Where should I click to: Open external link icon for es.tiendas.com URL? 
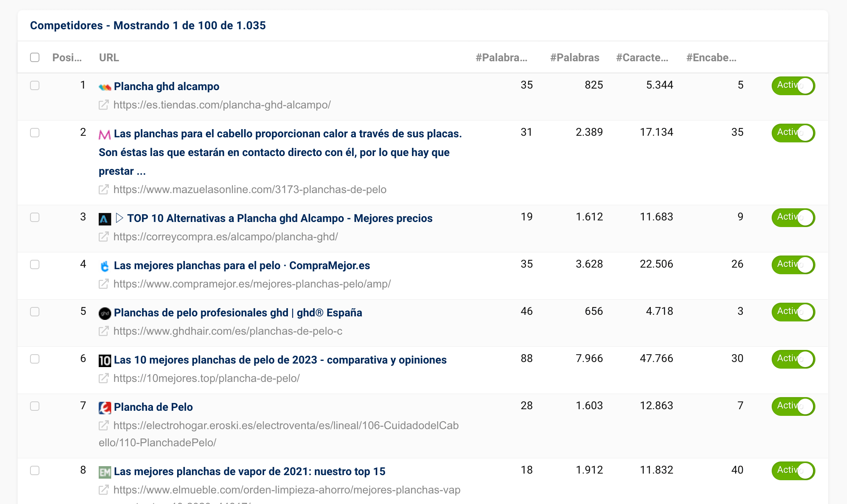click(x=103, y=105)
